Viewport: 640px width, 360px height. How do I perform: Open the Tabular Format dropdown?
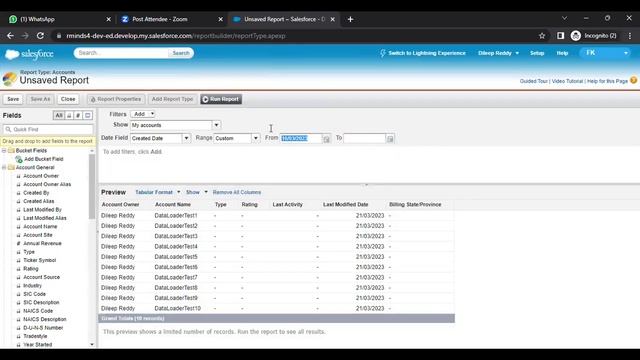tap(158, 192)
